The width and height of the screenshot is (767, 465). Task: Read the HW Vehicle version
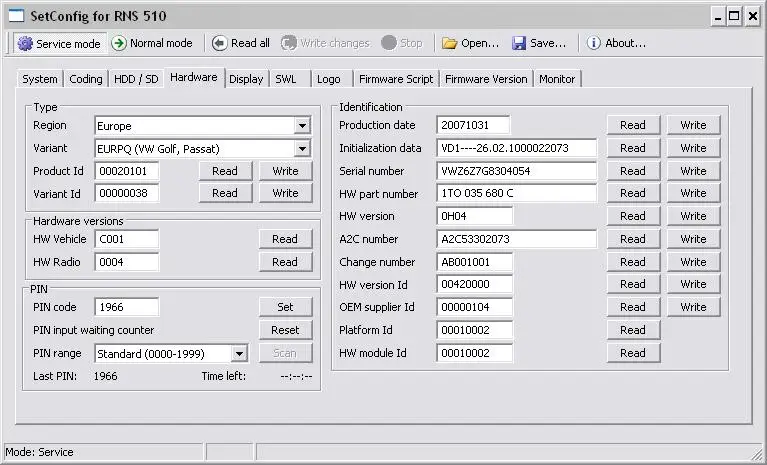(x=285, y=239)
